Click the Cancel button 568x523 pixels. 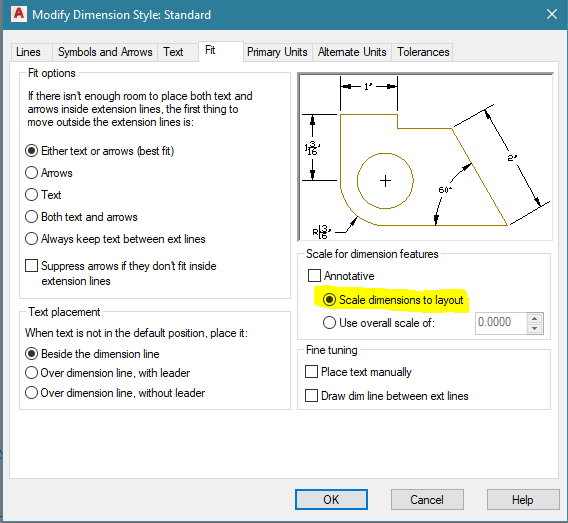pos(427,500)
